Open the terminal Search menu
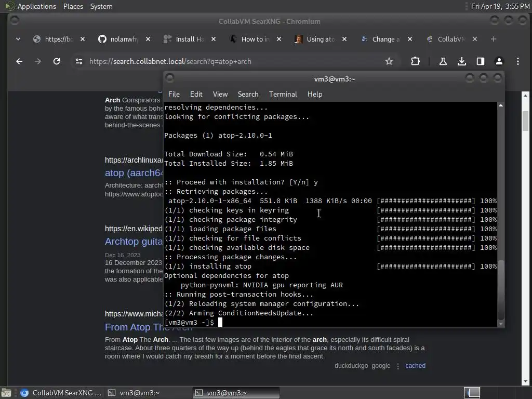 (248, 95)
